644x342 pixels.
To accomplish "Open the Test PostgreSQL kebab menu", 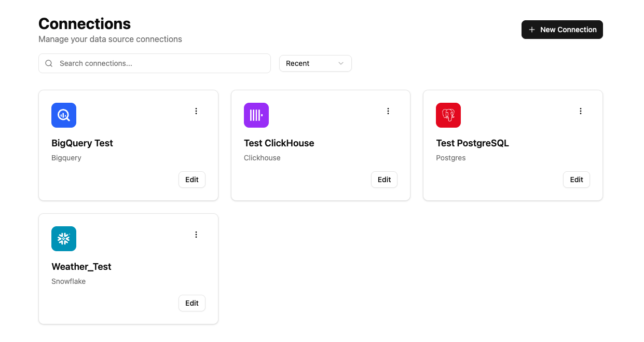I will [581, 111].
